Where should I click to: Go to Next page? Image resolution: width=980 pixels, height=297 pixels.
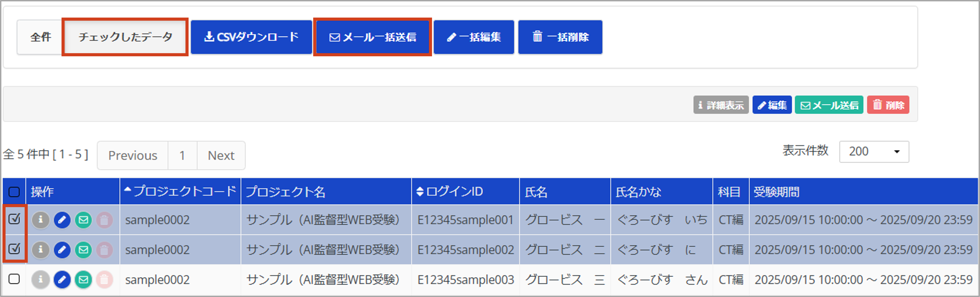[221, 156]
